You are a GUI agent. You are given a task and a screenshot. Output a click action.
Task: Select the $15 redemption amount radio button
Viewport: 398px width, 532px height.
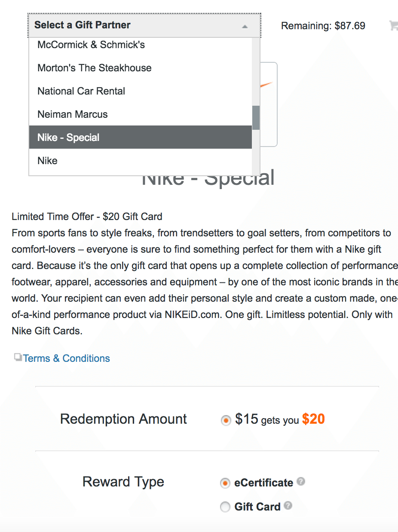coord(225,420)
